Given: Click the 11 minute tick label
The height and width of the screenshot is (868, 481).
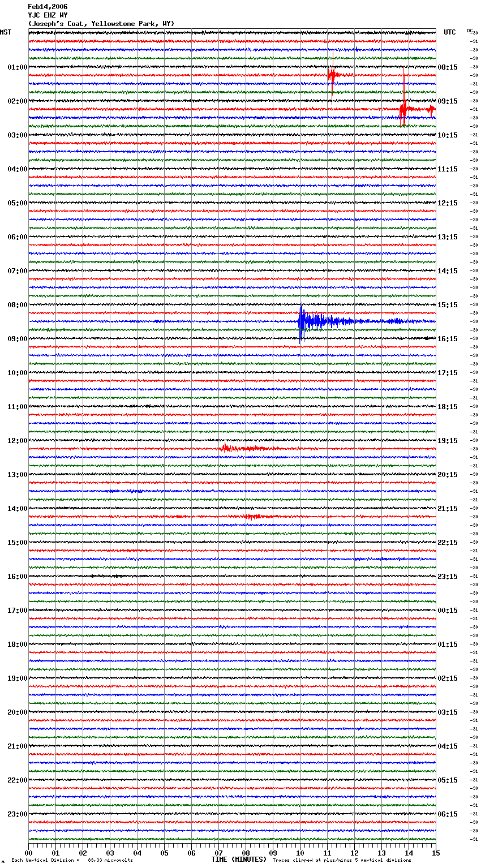Looking at the screenshot, I should click(327, 853).
